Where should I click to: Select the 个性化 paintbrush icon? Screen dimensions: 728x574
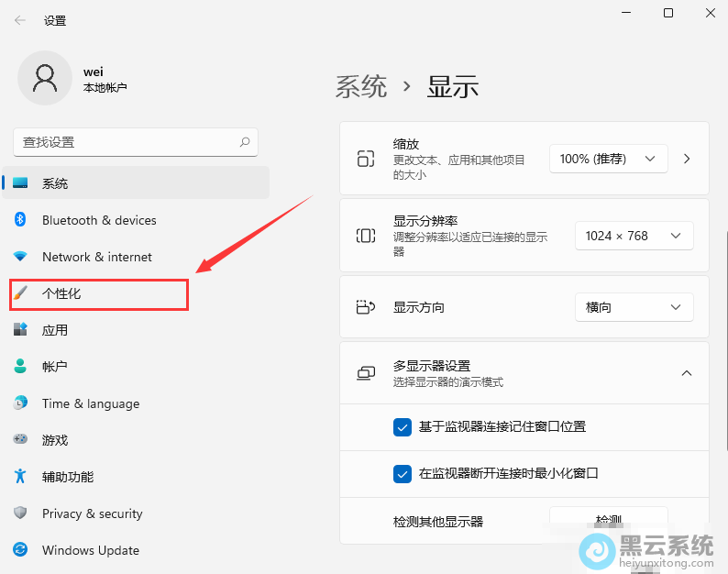point(20,293)
